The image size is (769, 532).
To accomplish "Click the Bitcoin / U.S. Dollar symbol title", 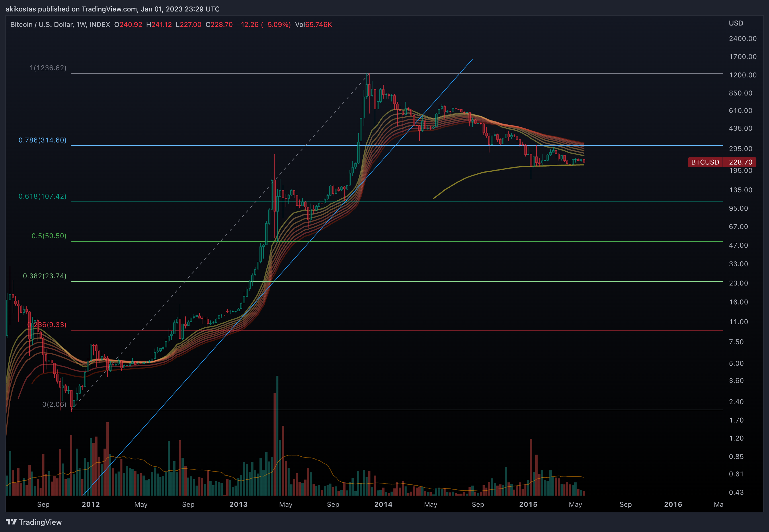I will click(x=60, y=25).
